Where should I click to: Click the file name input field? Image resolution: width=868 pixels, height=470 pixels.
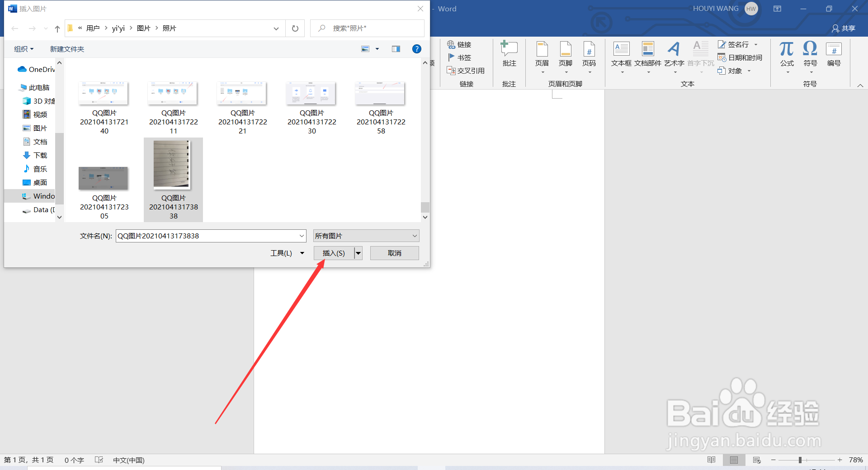pyautogui.click(x=207, y=236)
